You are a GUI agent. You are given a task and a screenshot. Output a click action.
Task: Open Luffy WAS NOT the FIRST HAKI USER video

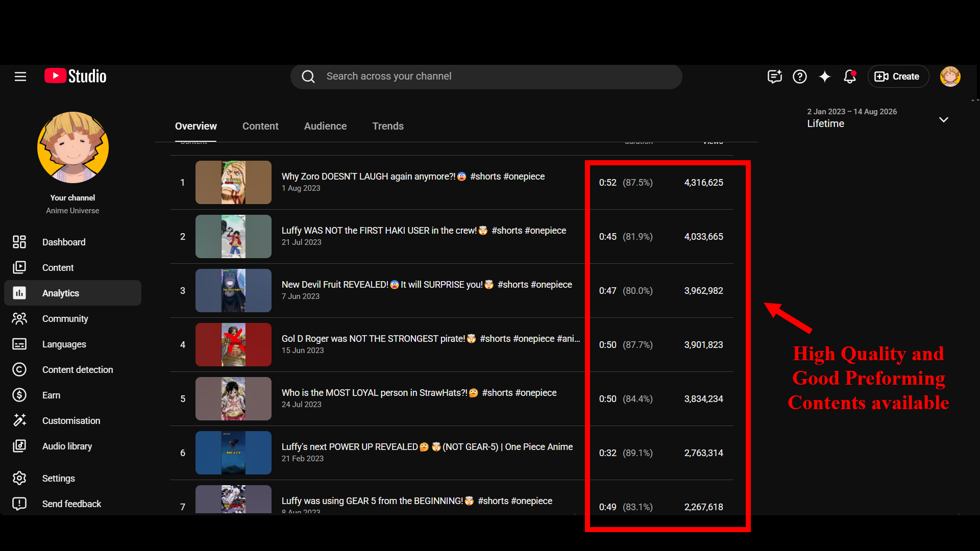(x=424, y=231)
